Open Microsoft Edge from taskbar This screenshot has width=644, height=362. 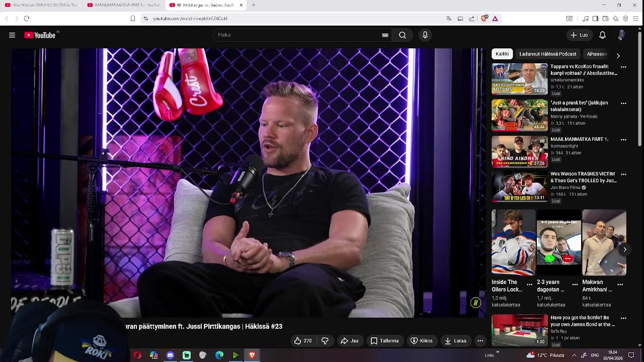(219, 355)
